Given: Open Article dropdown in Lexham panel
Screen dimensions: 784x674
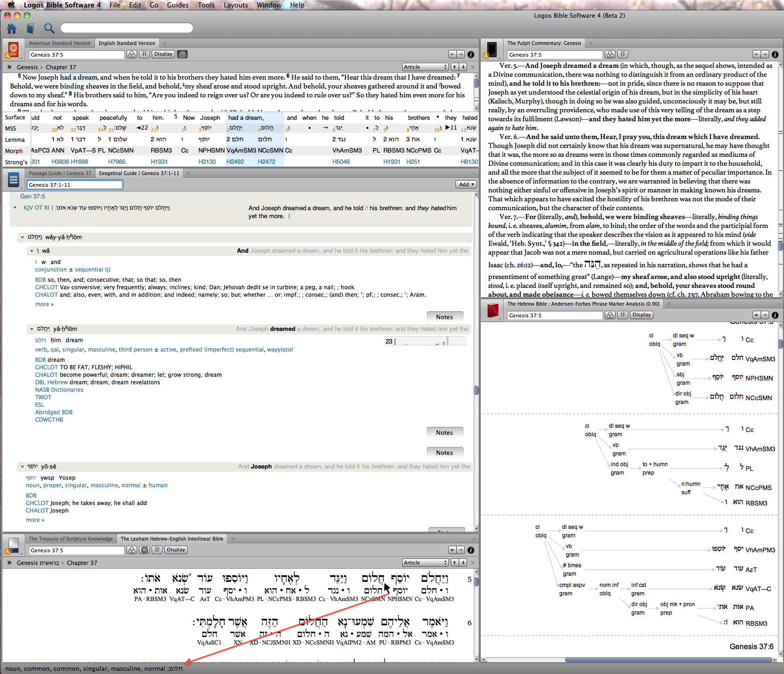Looking at the screenshot, I should (425, 563).
